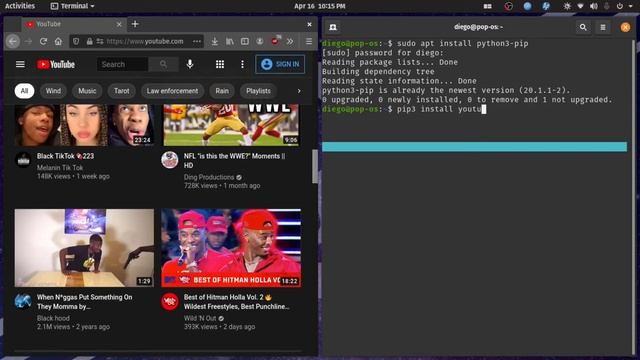Open Best of Hitman Holla thumbnail
The image size is (640, 360).
[231, 248]
